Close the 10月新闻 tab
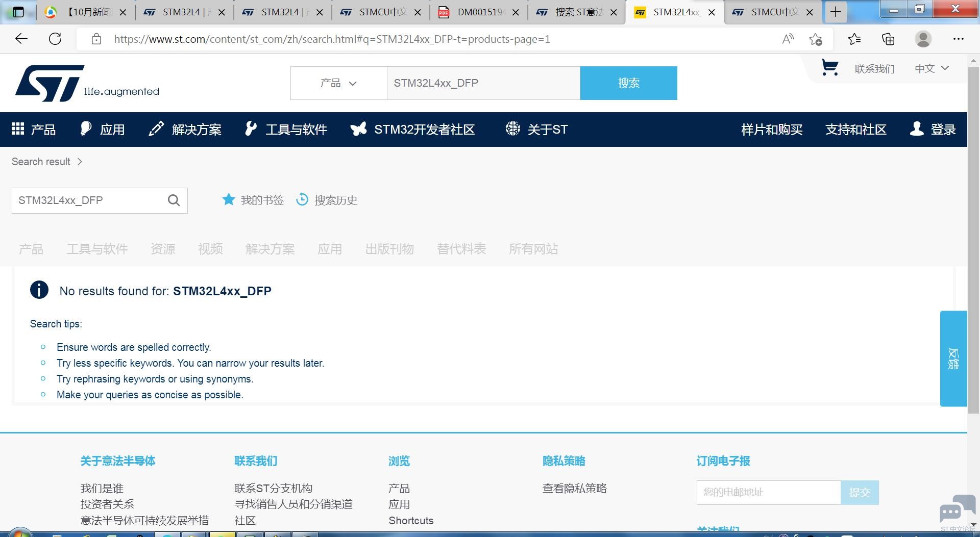 (123, 12)
